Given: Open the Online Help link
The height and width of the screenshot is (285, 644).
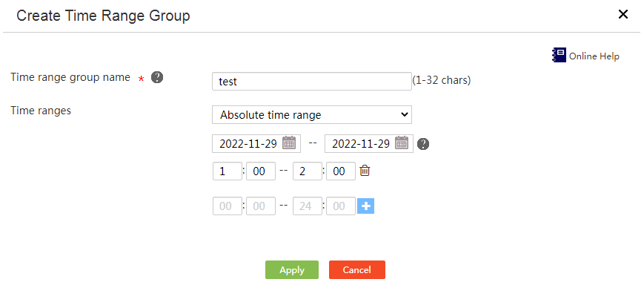Looking at the screenshot, I should click(x=594, y=56).
